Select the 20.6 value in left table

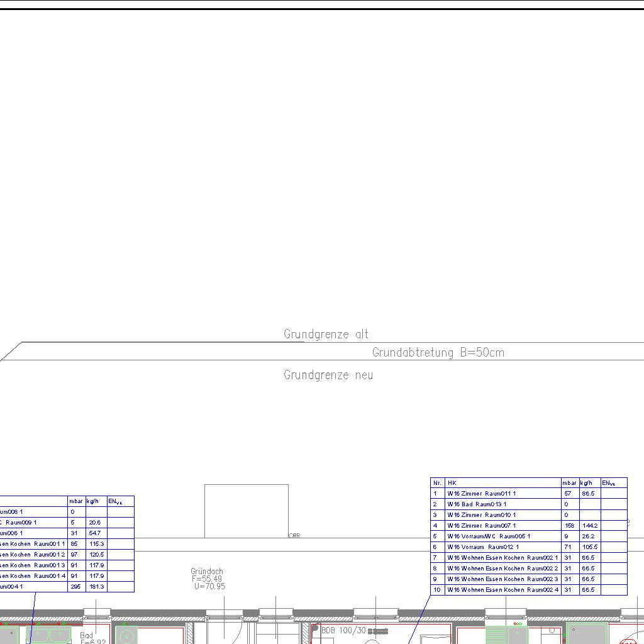95,523
